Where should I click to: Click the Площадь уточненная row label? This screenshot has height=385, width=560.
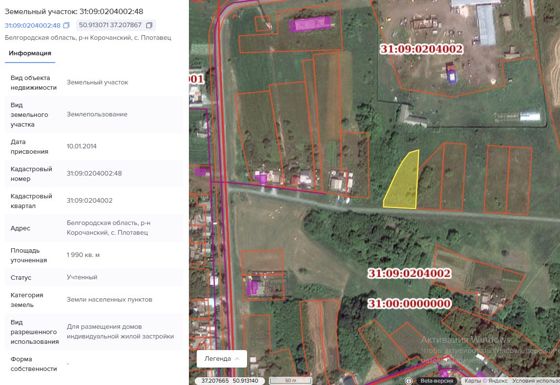29,255
